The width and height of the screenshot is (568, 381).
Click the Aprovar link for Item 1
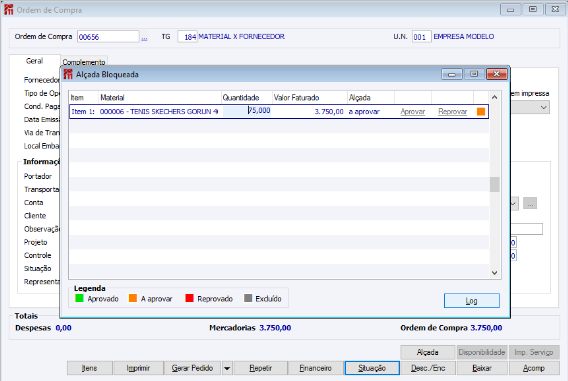tap(413, 112)
